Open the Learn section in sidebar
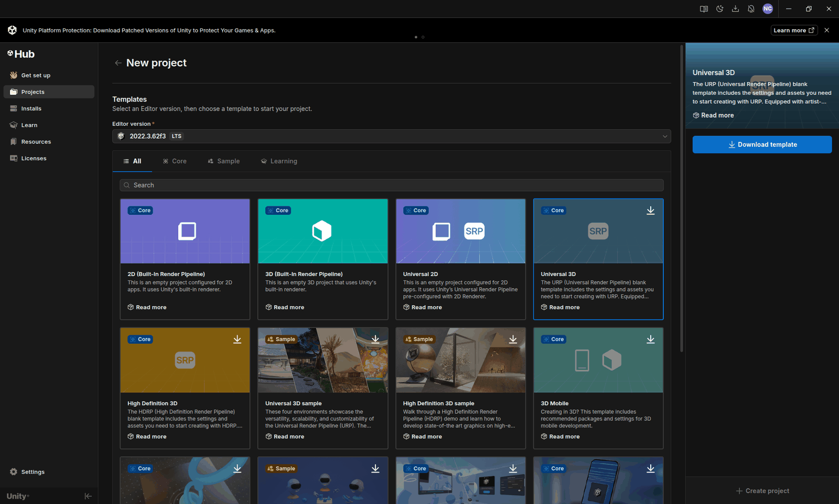The height and width of the screenshot is (504, 839). [x=49, y=125]
